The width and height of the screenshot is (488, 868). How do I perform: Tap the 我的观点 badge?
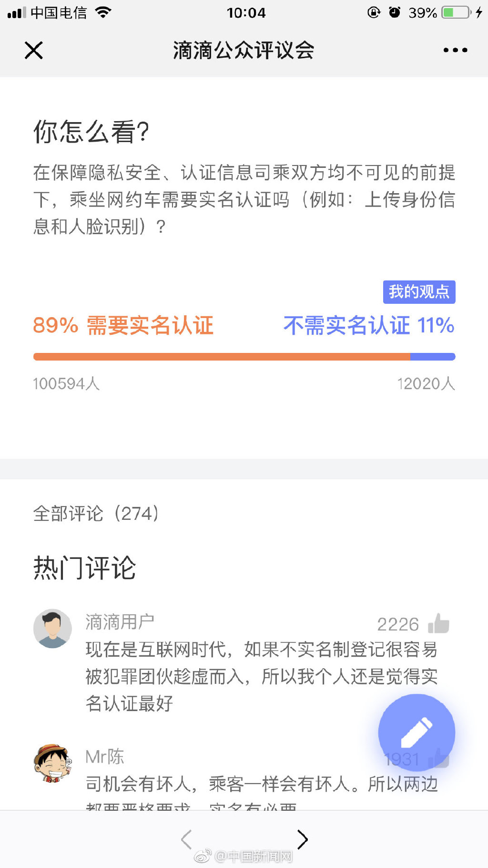[x=419, y=292]
